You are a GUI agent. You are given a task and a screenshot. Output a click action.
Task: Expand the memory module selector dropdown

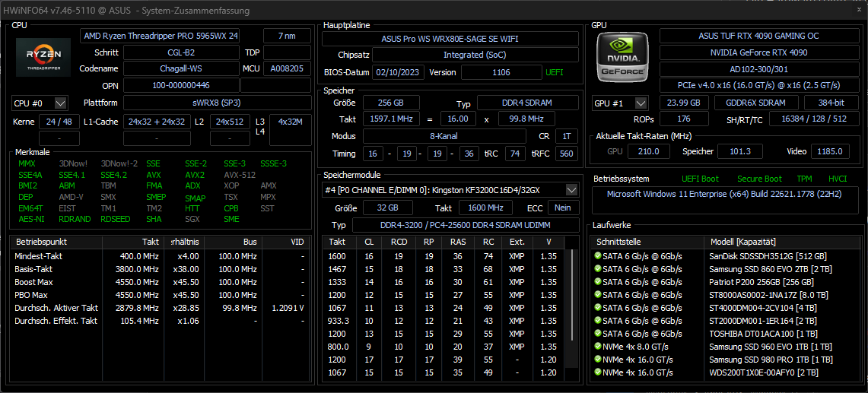click(572, 190)
